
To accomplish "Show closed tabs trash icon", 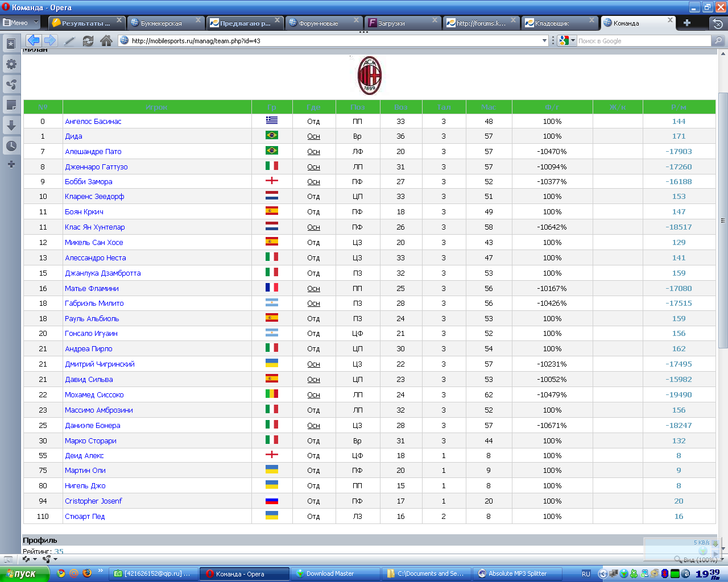I will tap(718, 23).
